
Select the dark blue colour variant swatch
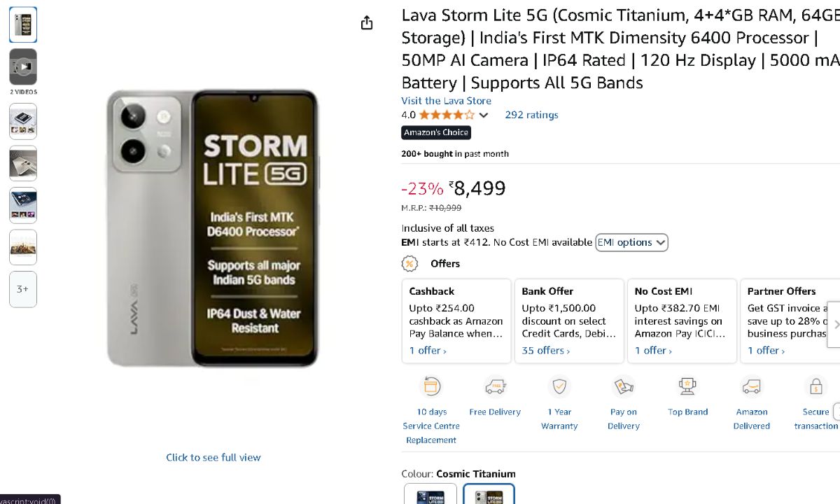(430, 494)
